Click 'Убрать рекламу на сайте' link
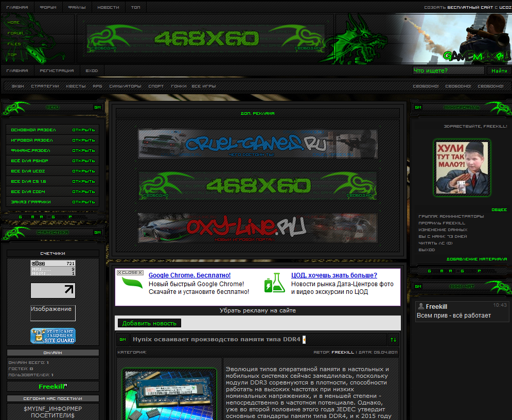Image resolution: width=512 pixels, height=420 pixels. [x=258, y=310]
